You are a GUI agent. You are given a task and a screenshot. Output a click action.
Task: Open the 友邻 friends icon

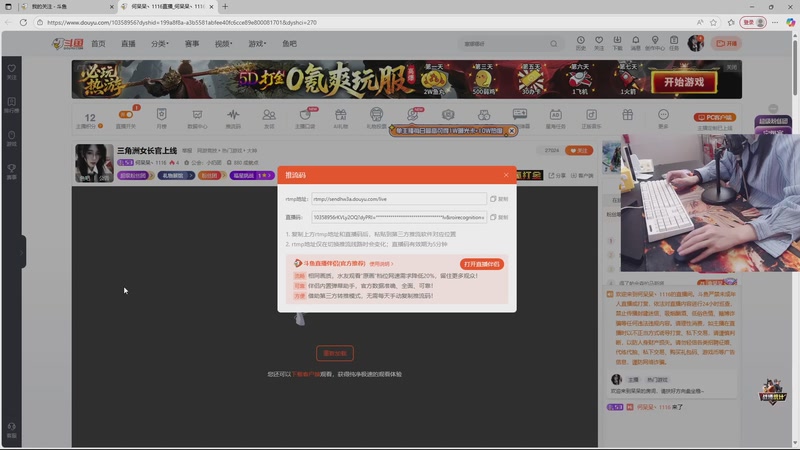click(269, 118)
